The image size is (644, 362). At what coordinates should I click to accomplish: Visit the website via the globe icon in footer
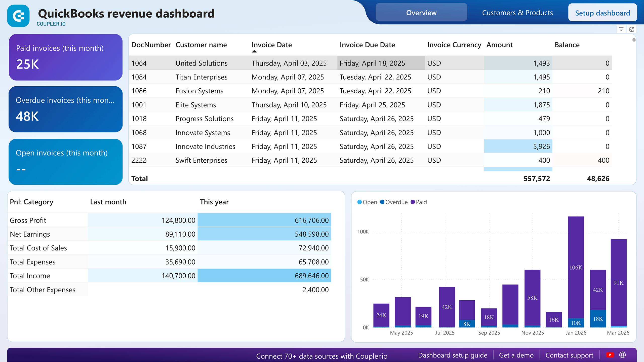[622, 355]
